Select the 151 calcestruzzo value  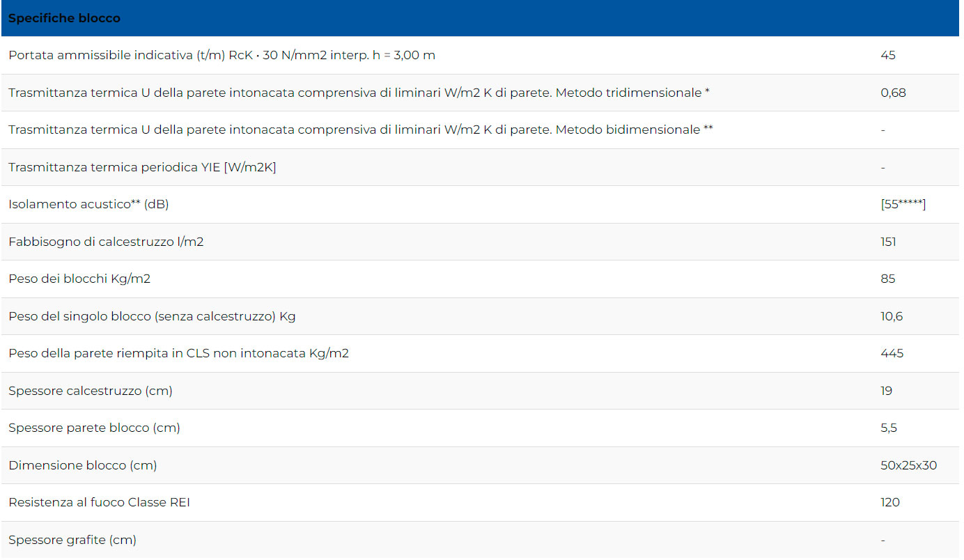(888, 242)
